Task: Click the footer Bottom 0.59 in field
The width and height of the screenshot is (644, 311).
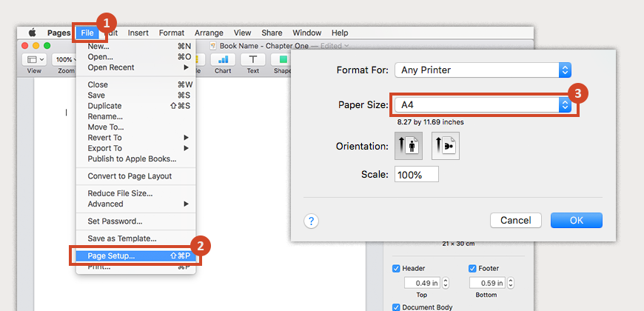Action: point(487,283)
